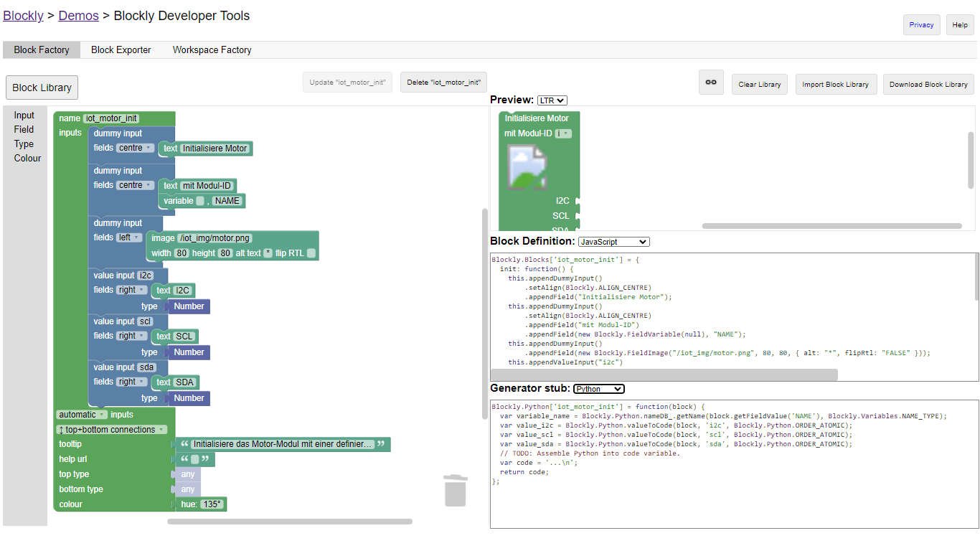Viewport: 980px width, 551px height.
Task: Open the automatic inputs dropdown
Action: 82,415
